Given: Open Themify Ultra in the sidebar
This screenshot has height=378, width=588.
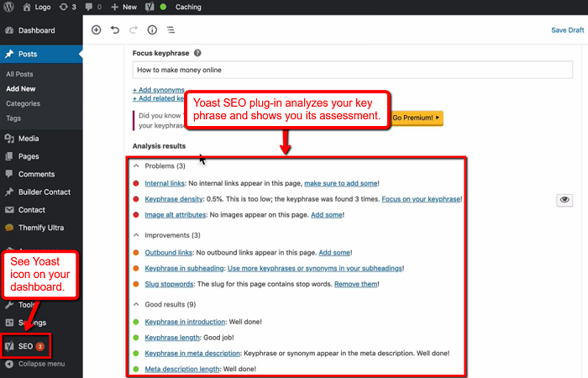Looking at the screenshot, I should click(x=41, y=228).
